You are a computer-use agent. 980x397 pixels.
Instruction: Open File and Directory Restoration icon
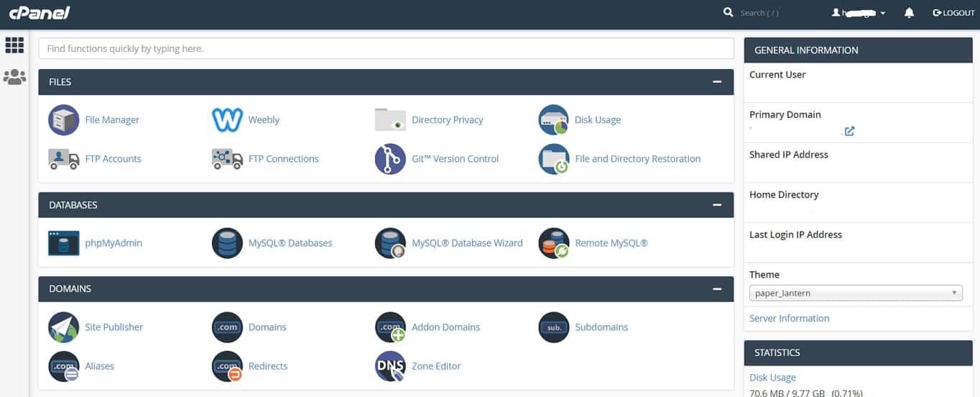pos(553,159)
